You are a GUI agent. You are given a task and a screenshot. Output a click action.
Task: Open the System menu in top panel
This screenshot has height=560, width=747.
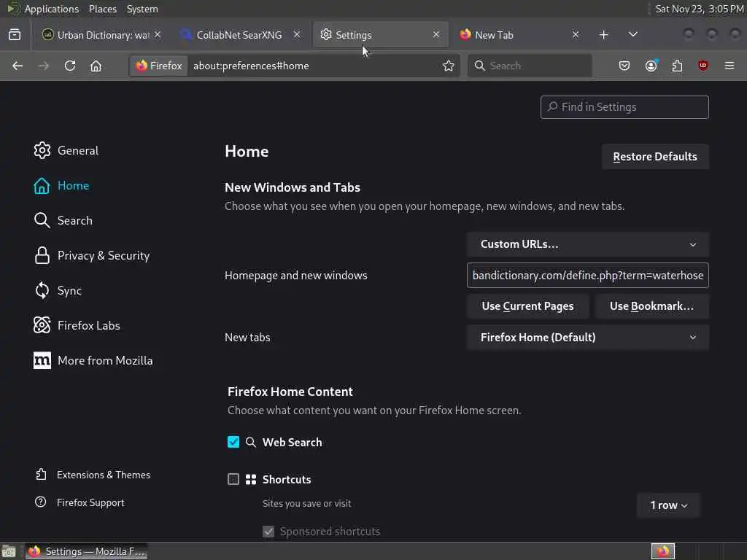coord(142,9)
